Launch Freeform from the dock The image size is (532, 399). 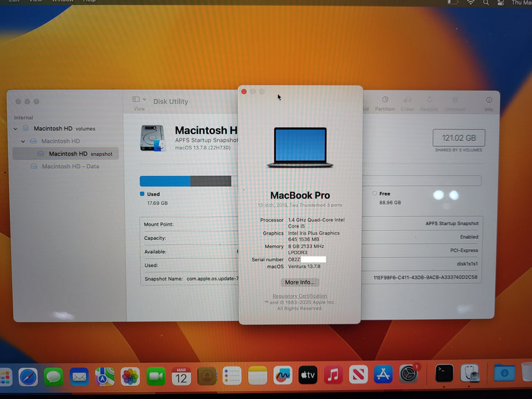click(283, 375)
